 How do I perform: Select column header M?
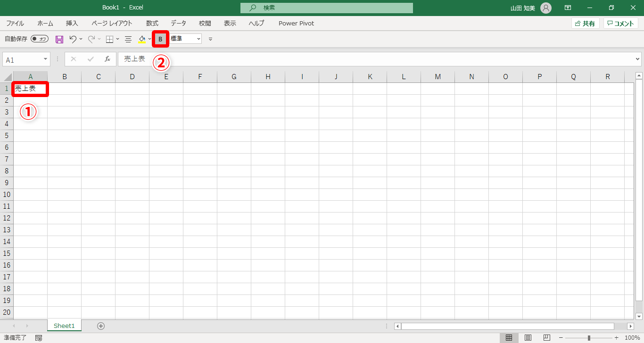(x=438, y=77)
